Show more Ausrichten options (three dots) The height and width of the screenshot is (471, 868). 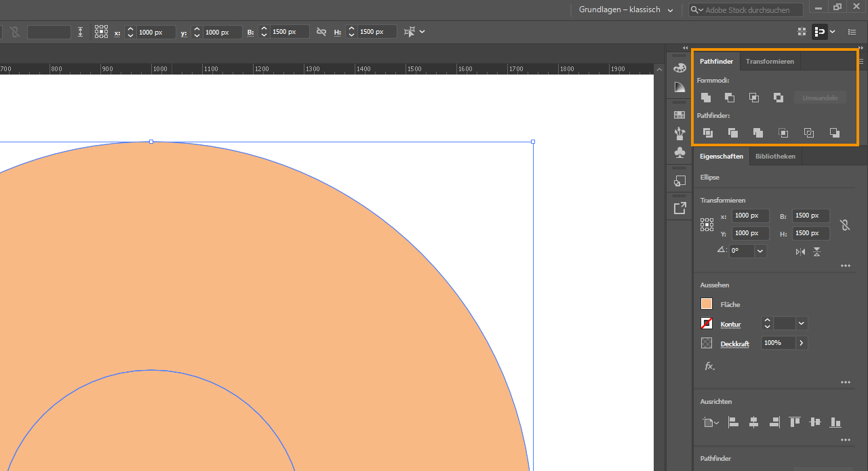846,441
